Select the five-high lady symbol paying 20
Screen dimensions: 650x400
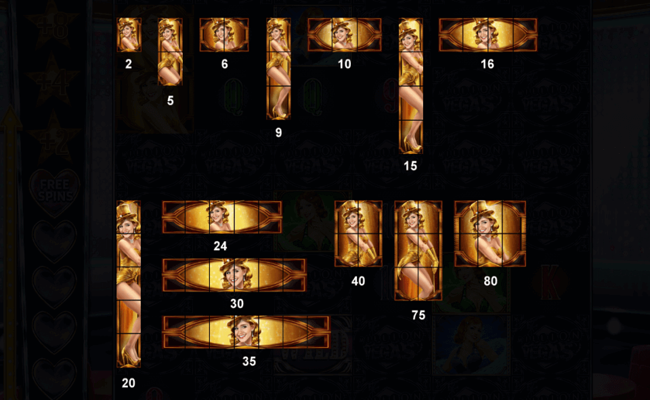(129, 284)
